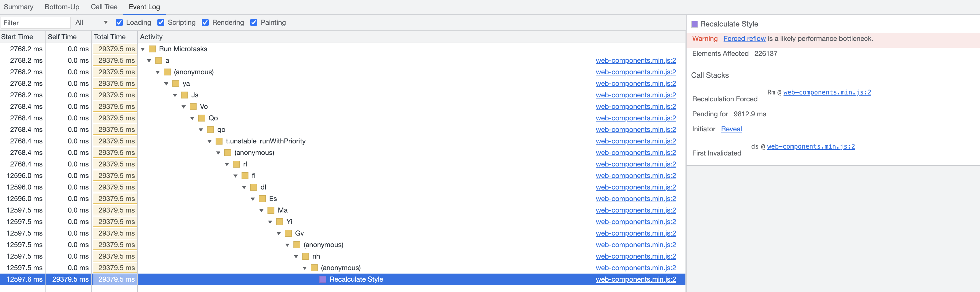Viewport: 980px width, 292px height.
Task: Toggle the Painting checkbox
Action: (254, 22)
